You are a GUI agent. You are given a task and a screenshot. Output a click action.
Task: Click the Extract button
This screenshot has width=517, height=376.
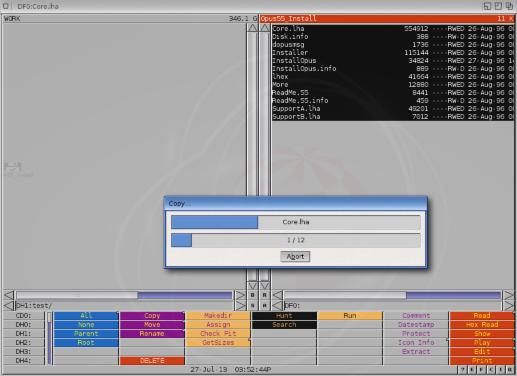point(416,352)
